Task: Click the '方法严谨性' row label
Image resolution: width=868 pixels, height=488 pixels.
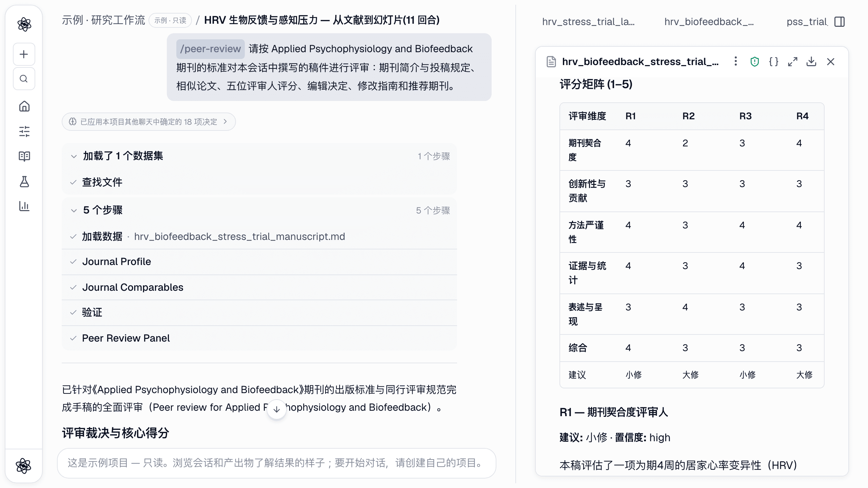Action: pyautogui.click(x=586, y=232)
